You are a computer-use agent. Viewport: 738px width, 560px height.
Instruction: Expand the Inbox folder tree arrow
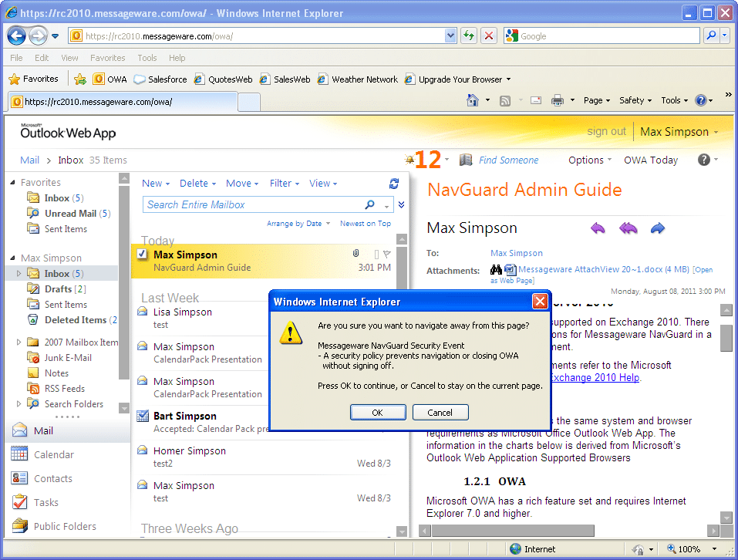pyautogui.click(x=19, y=273)
